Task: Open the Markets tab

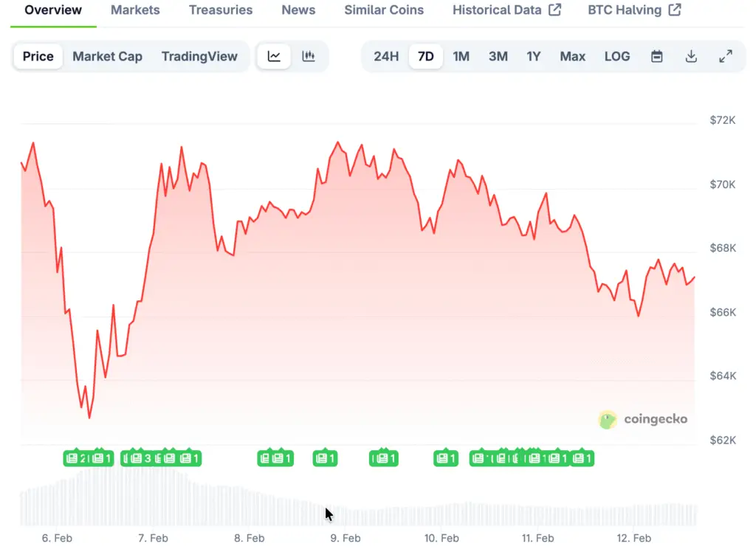Action: pyautogui.click(x=135, y=10)
